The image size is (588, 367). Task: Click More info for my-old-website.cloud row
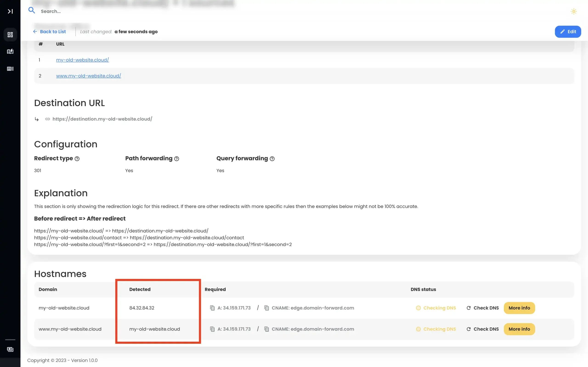[x=519, y=308]
